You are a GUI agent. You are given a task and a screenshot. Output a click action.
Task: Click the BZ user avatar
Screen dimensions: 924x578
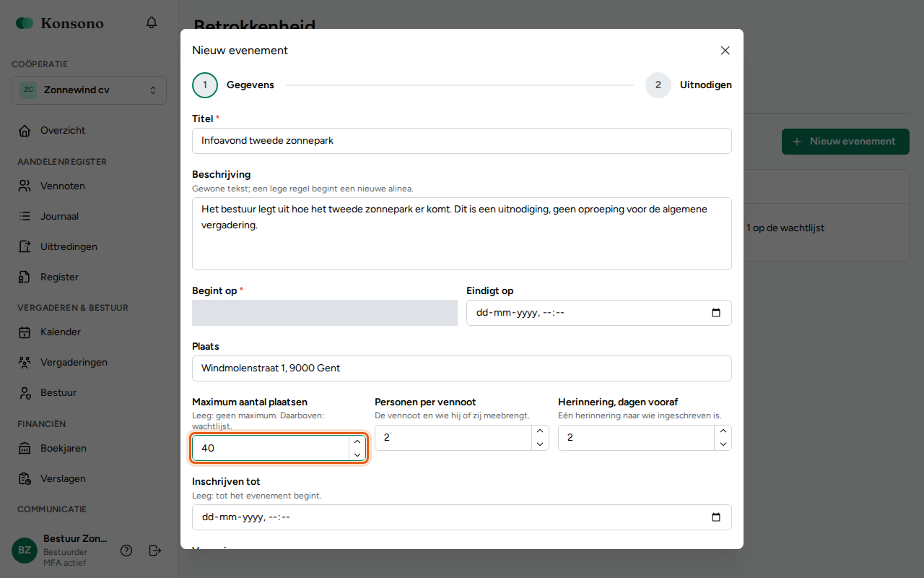click(25, 551)
